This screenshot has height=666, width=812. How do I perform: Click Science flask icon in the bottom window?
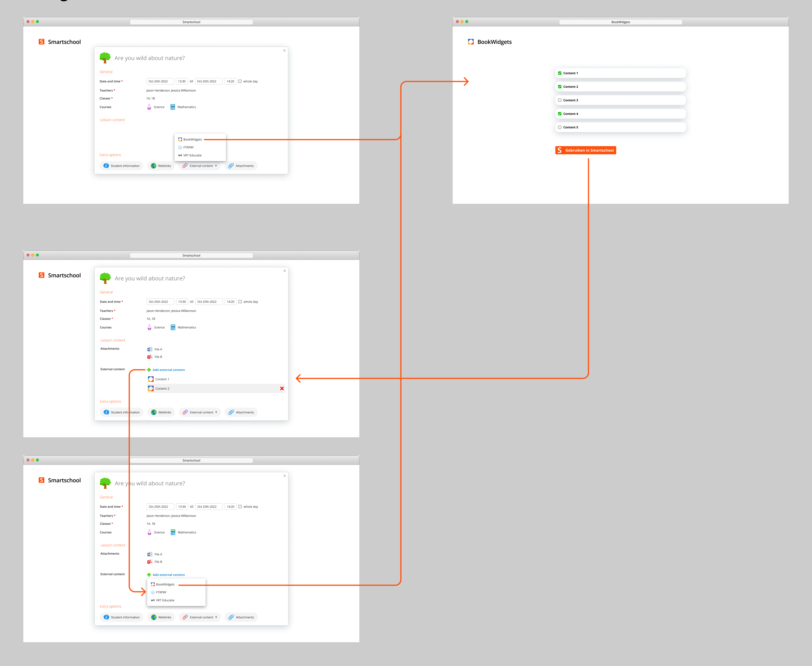(150, 532)
